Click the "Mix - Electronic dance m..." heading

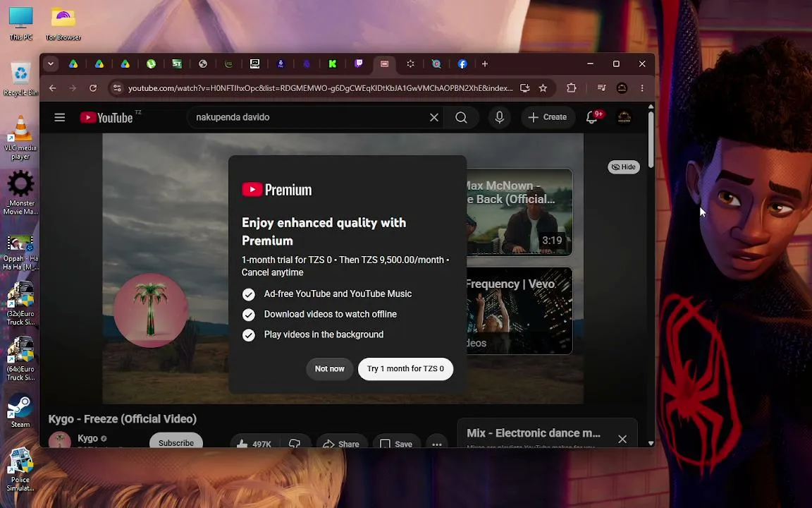point(534,433)
